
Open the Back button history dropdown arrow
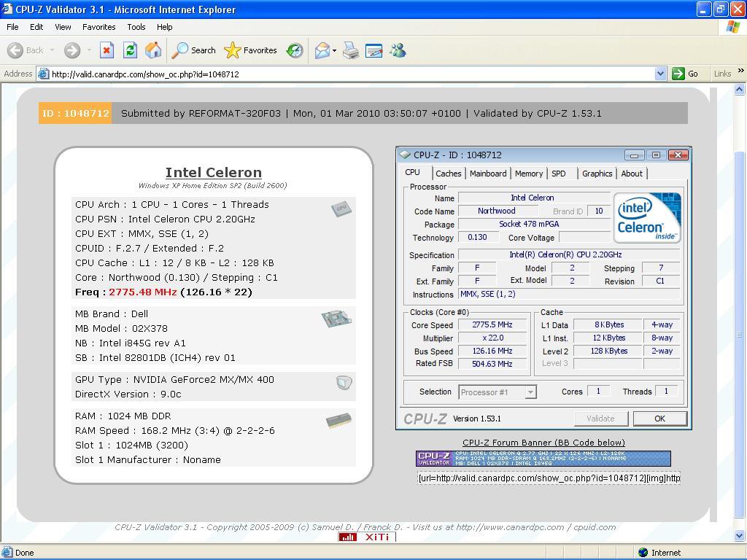[52, 50]
